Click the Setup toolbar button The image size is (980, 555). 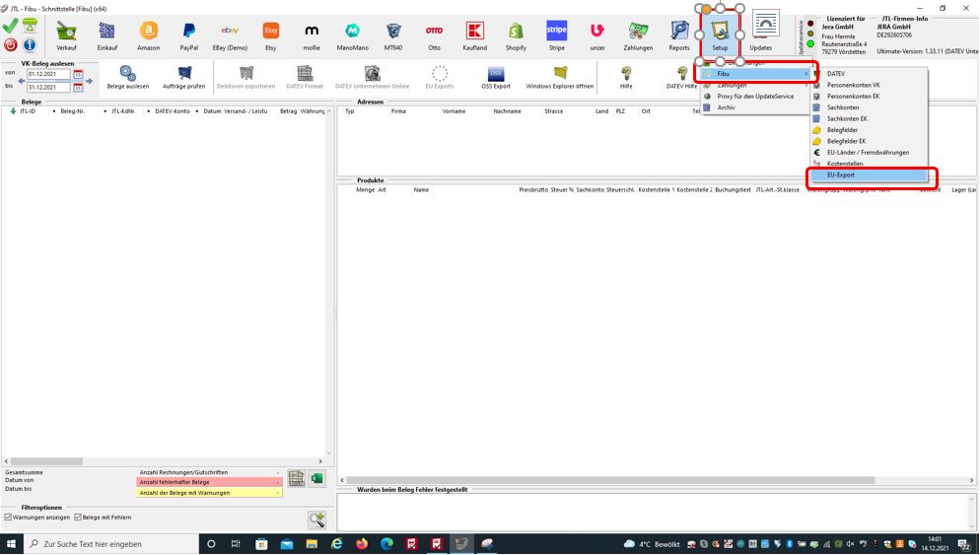tap(720, 35)
